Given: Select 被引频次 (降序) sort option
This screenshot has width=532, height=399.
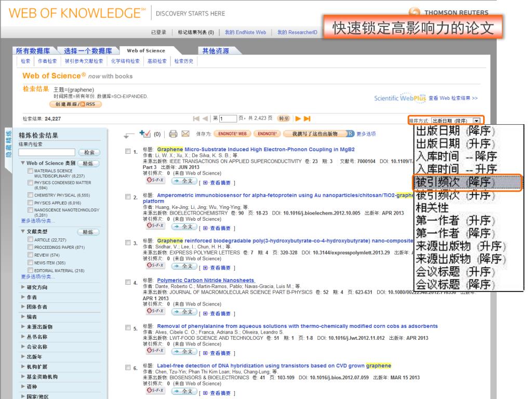Looking at the screenshot, I should coord(468,182).
